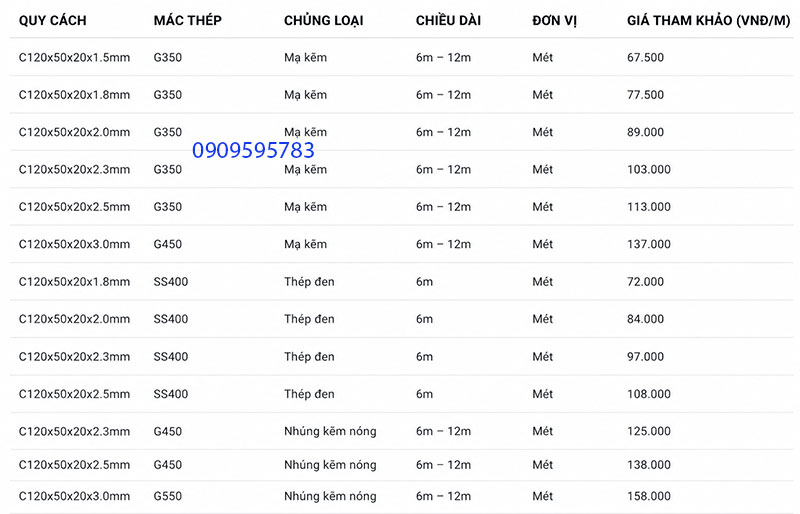800x514 pixels.
Task: Click 6m – 12m in the 138.000 row
Action: pyautogui.click(x=443, y=464)
